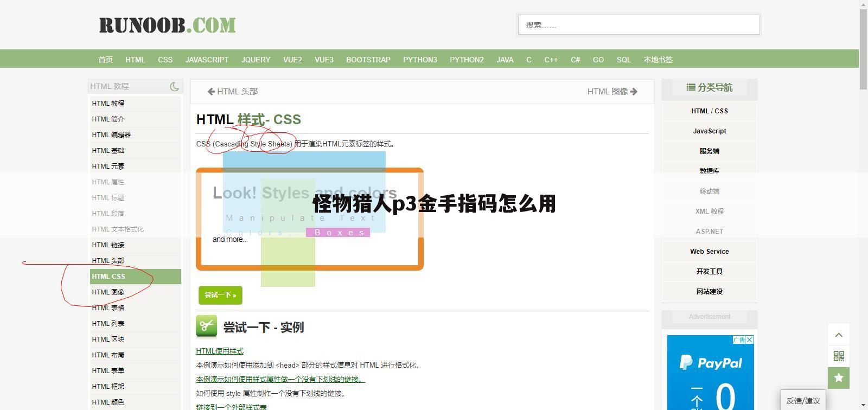Open the Web Service category
This screenshot has height=410, width=868.
click(x=709, y=252)
